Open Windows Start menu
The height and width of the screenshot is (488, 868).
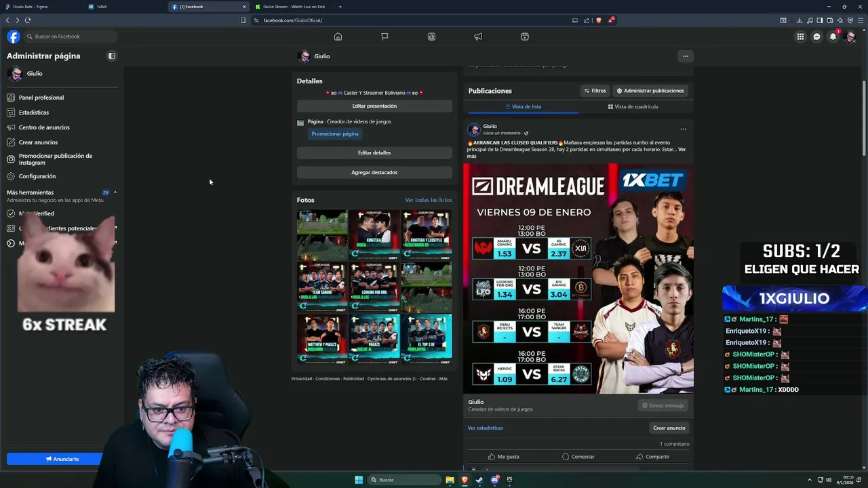pyautogui.click(x=359, y=480)
